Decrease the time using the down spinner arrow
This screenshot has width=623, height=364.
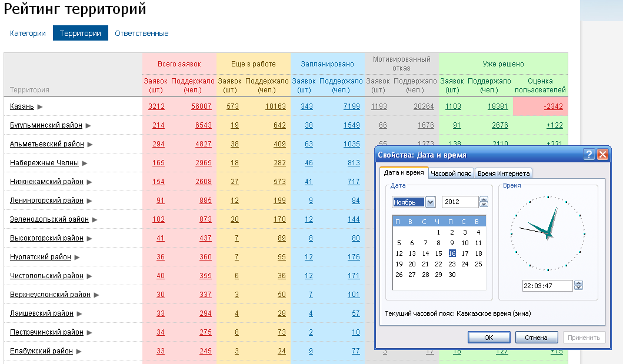click(x=578, y=288)
